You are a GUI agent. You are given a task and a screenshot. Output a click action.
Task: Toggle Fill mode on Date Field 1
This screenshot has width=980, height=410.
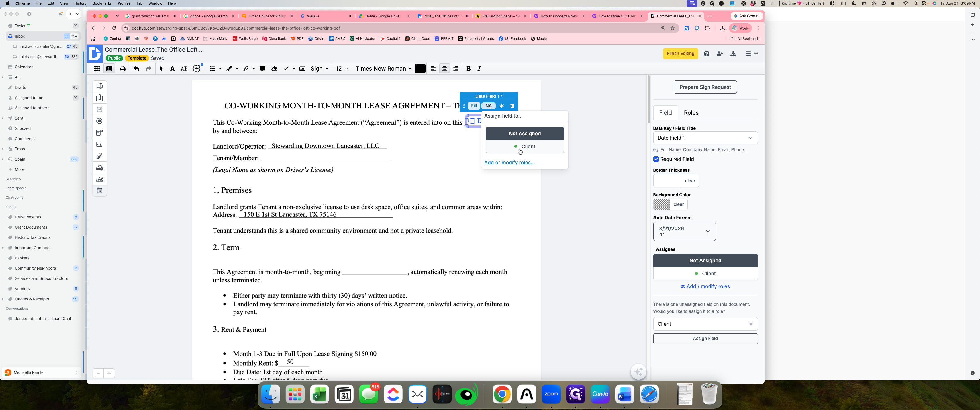(474, 106)
